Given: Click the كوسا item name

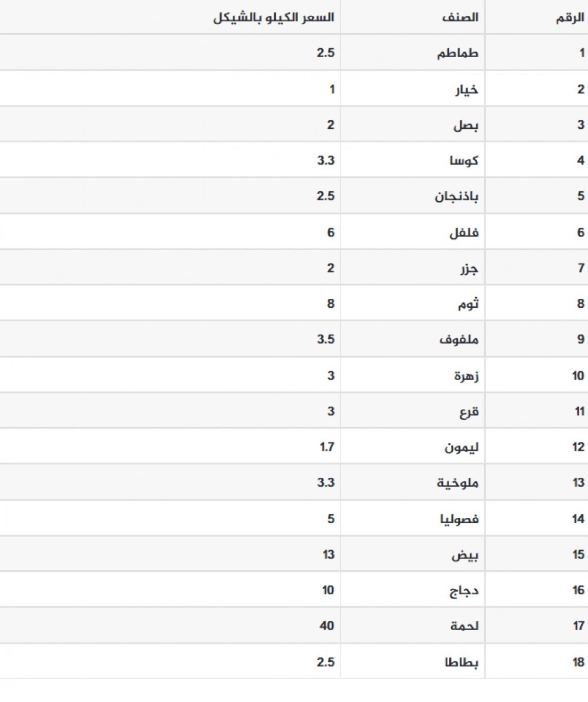Looking at the screenshot, I should 465,160.
